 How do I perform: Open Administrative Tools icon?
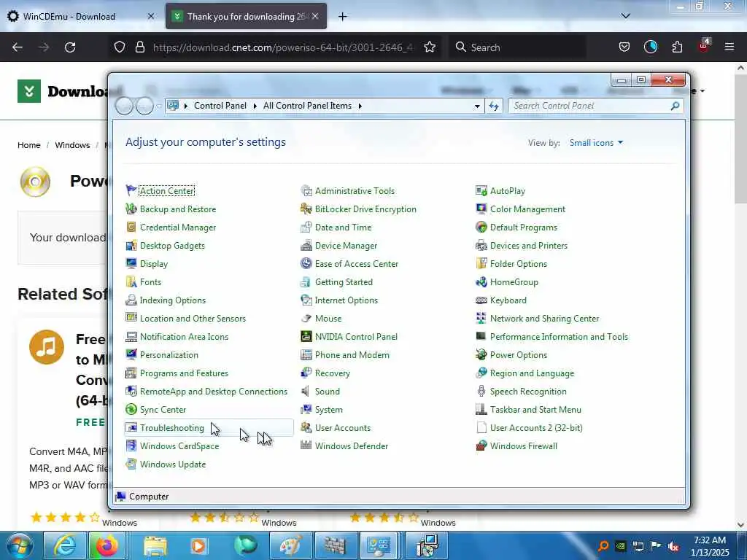306,190
